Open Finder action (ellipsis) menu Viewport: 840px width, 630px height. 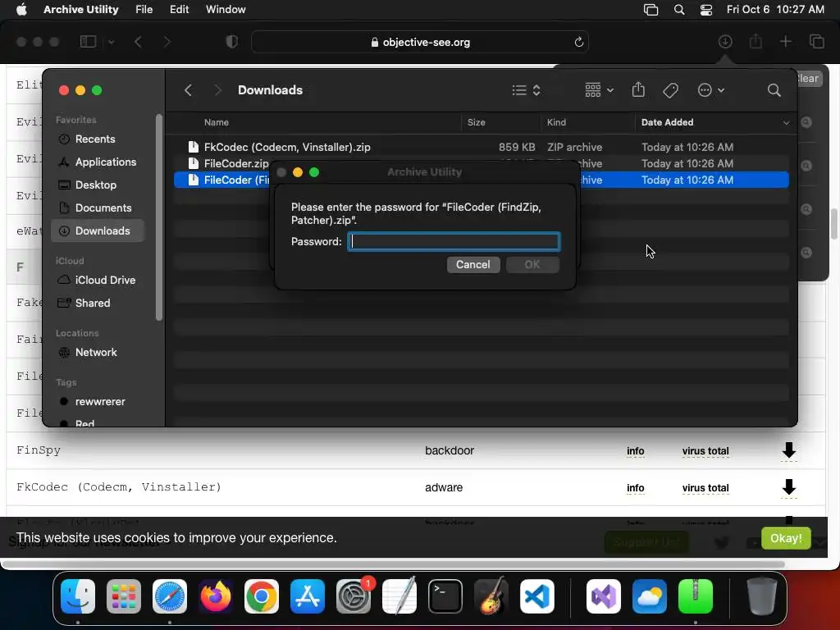click(x=711, y=90)
